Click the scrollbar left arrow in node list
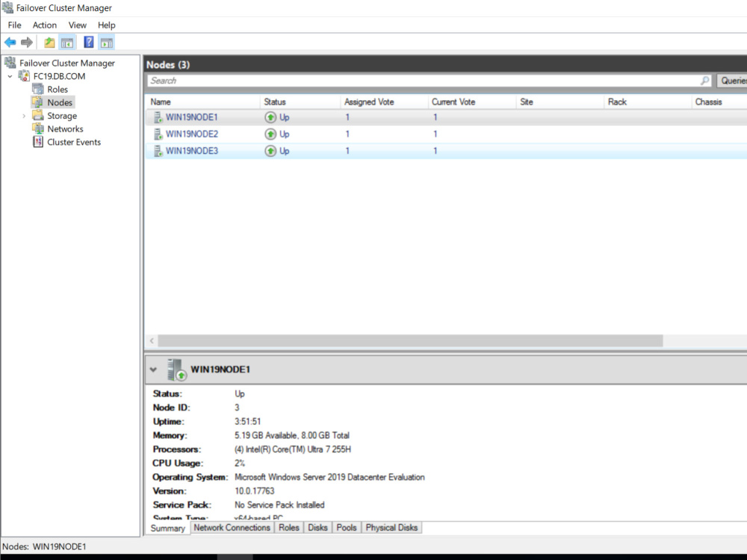747x560 pixels. point(152,341)
